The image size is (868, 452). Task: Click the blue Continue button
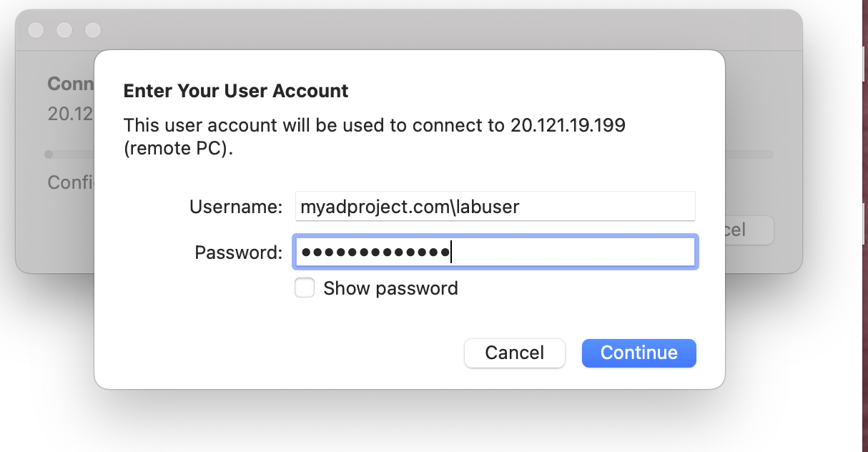tap(638, 353)
